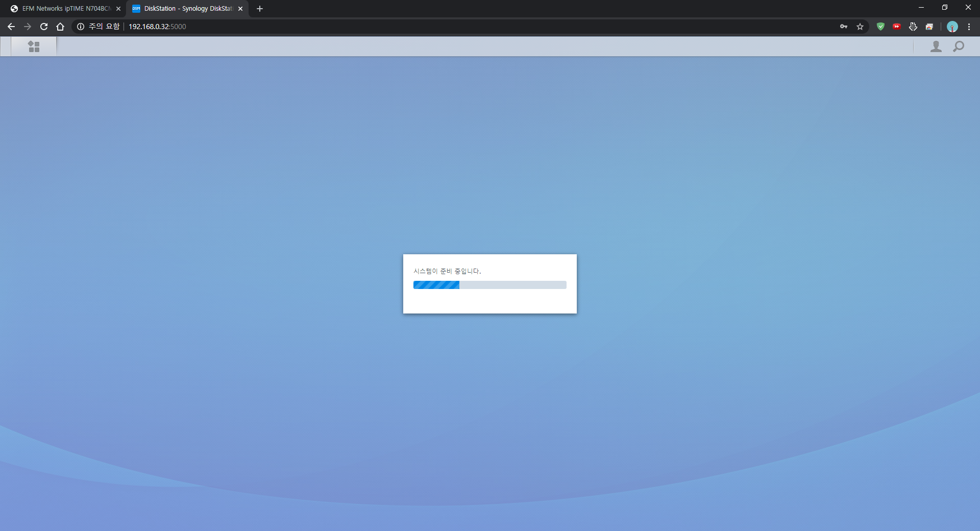Go back to the previous page
Viewport: 980px width, 531px height.
(11, 27)
